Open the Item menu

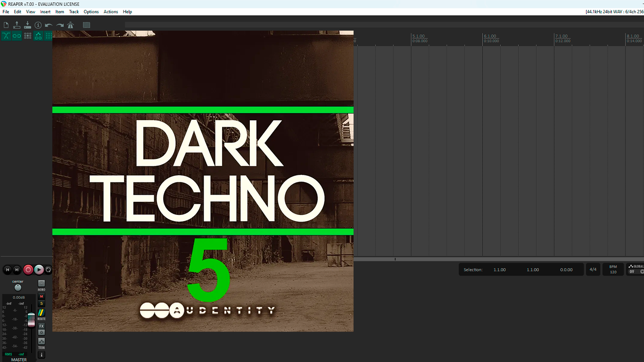pos(60,12)
